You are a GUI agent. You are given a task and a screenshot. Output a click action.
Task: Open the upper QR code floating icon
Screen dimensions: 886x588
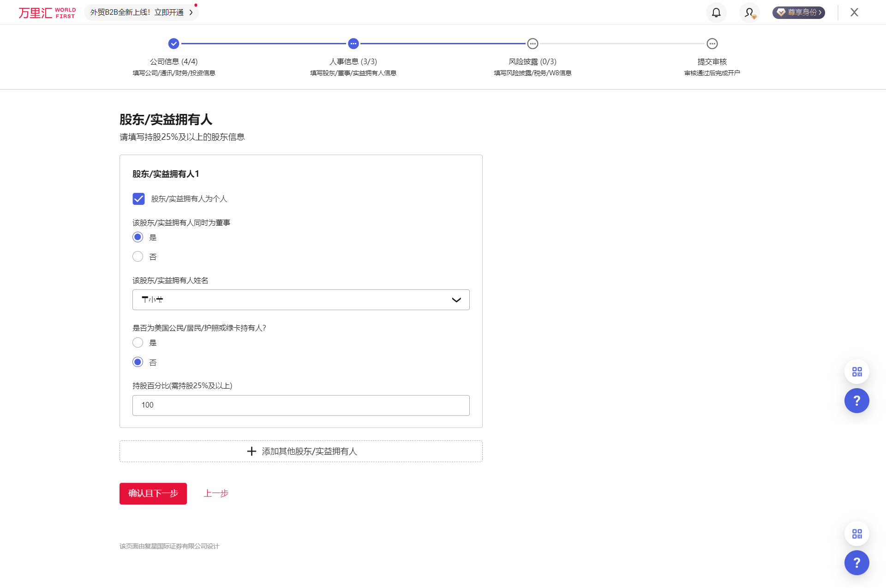tap(857, 372)
